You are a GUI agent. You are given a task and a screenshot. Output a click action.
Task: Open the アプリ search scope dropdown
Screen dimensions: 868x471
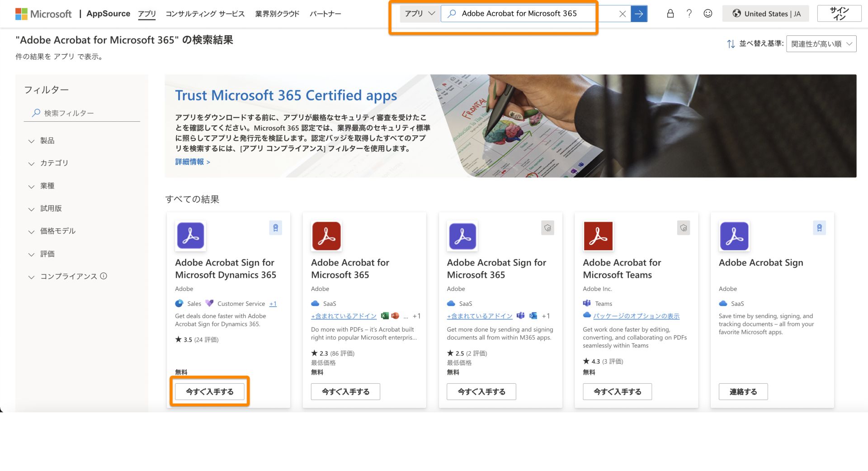point(420,14)
